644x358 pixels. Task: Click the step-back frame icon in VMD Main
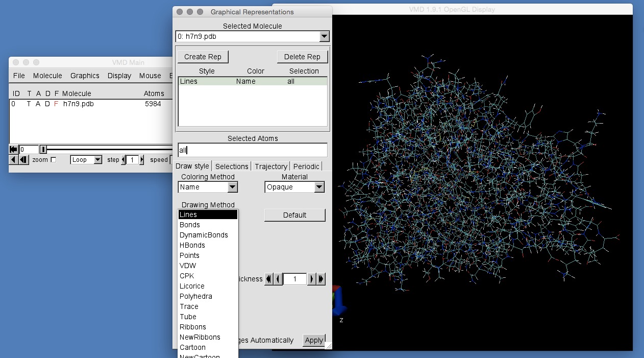click(23, 160)
